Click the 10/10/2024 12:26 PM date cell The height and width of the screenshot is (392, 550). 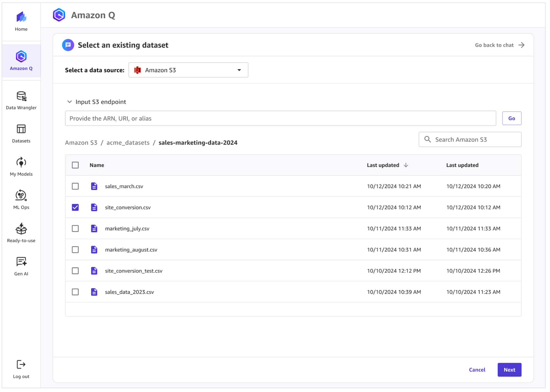coord(473,271)
